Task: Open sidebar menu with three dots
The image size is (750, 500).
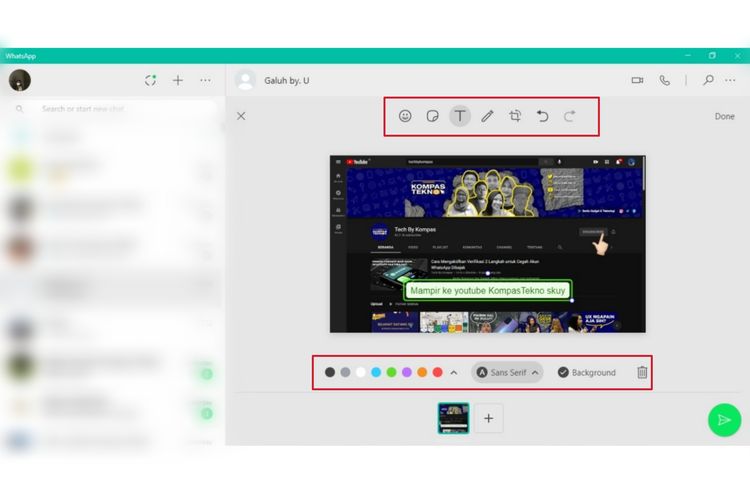Action: [x=205, y=80]
